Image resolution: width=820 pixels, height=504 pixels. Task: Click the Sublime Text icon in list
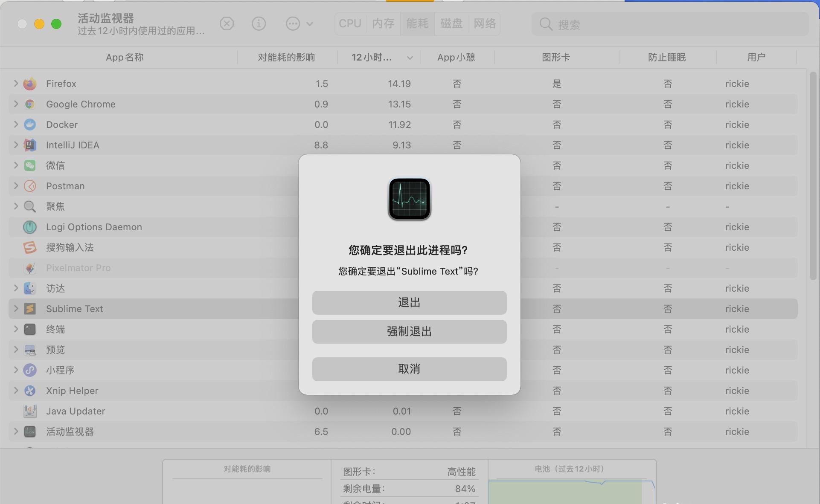click(30, 309)
